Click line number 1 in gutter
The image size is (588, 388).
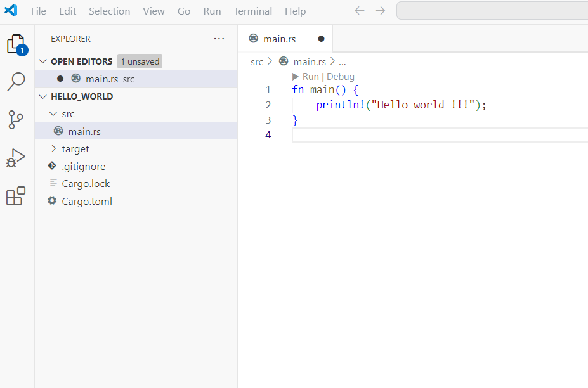[268, 90]
